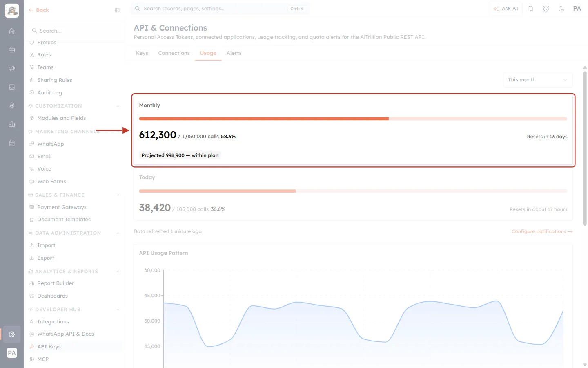Collapse the Developer Hub section

click(118, 310)
